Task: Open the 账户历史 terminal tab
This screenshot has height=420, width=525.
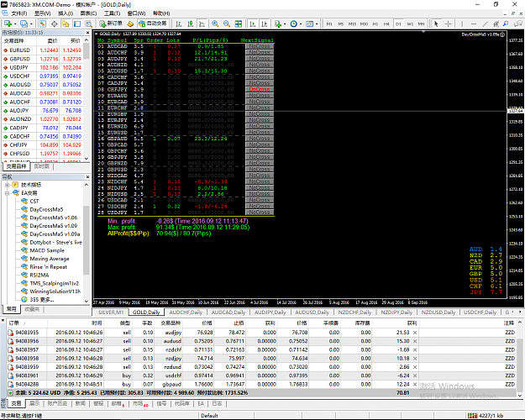Action: [x=57, y=403]
